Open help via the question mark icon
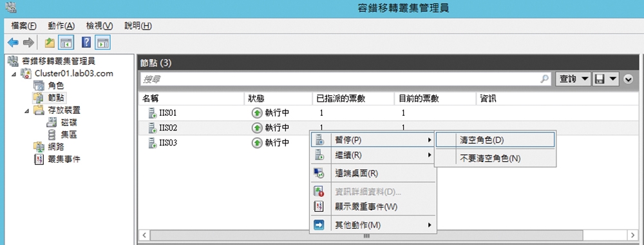644x245 pixels. (x=86, y=42)
